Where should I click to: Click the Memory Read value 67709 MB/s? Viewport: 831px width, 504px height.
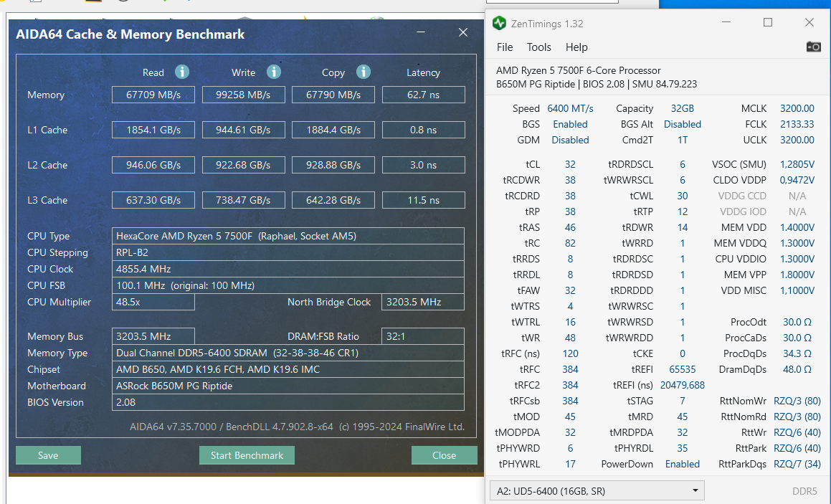(153, 95)
